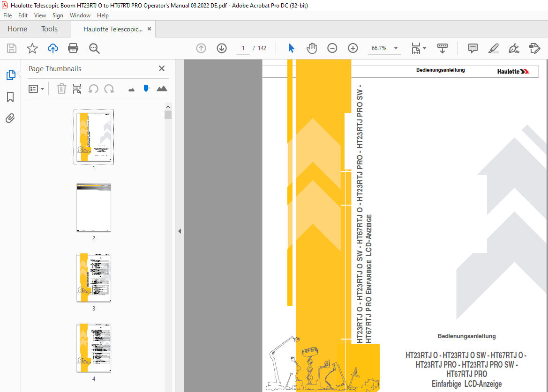548x392 pixels.
Task: Select the Highlight text tool
Action: (493, 48)
